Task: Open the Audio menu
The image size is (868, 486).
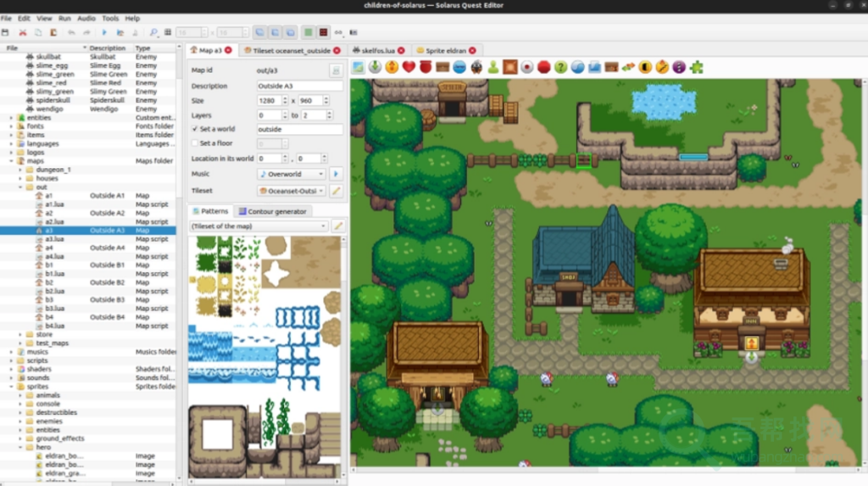Action: pos(86,18)
